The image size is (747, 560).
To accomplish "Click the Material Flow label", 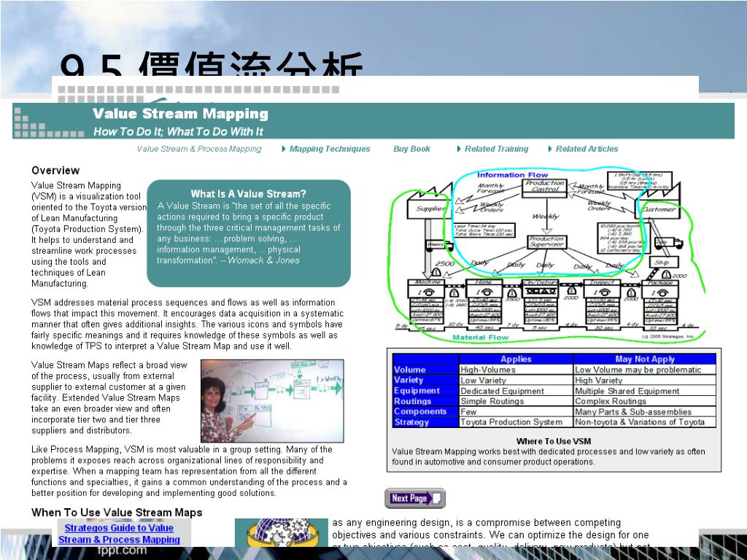I will pyautogui.click(x=480, y=337).
